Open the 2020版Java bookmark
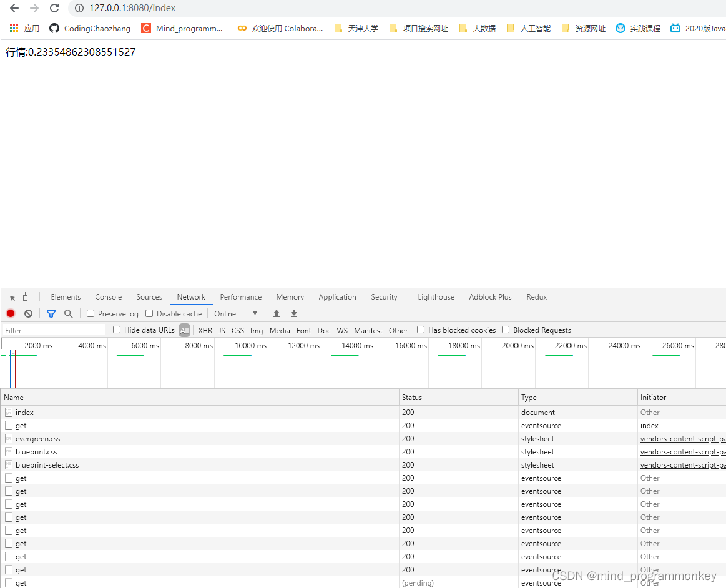Image resolution: width=726 pixels, height=588 pixels. click(698, 28)
